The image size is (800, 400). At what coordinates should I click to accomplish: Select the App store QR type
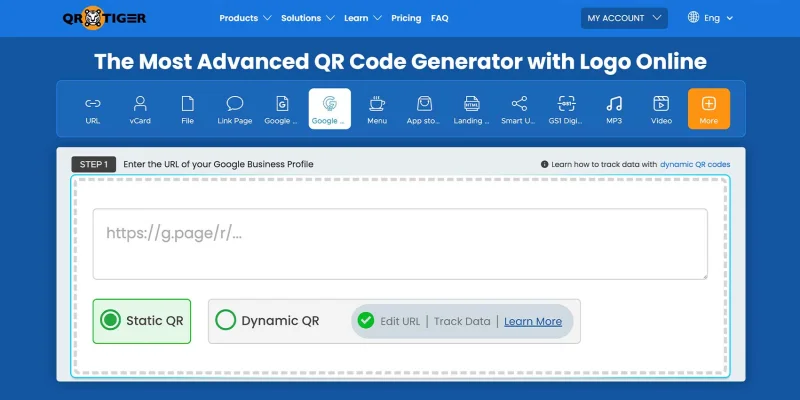(x=424, y=109)
